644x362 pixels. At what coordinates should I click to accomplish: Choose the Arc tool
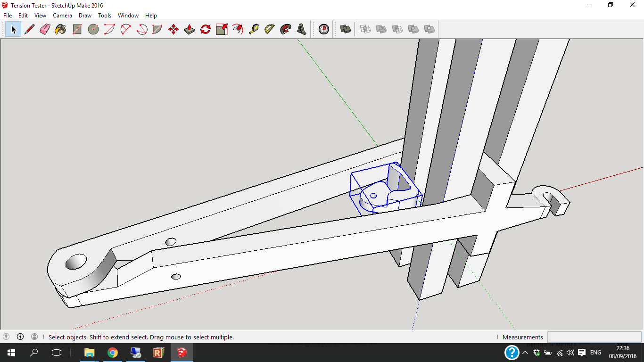pyautogui.click(x=109, y=29)
